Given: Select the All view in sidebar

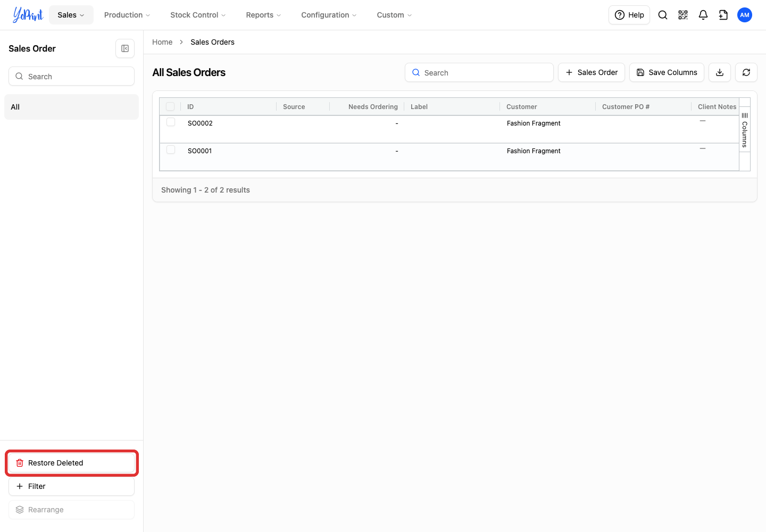Looking at the screenshot, I should pyautogui.click(x=71, y=107).
